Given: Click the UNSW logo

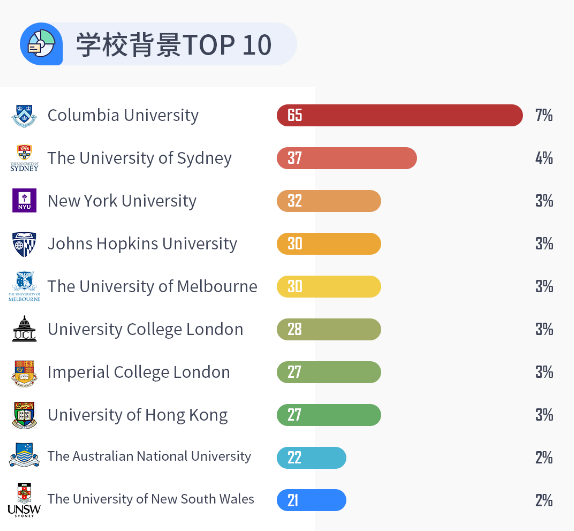Looking at the screenshot, I should [x=24, y=500].
